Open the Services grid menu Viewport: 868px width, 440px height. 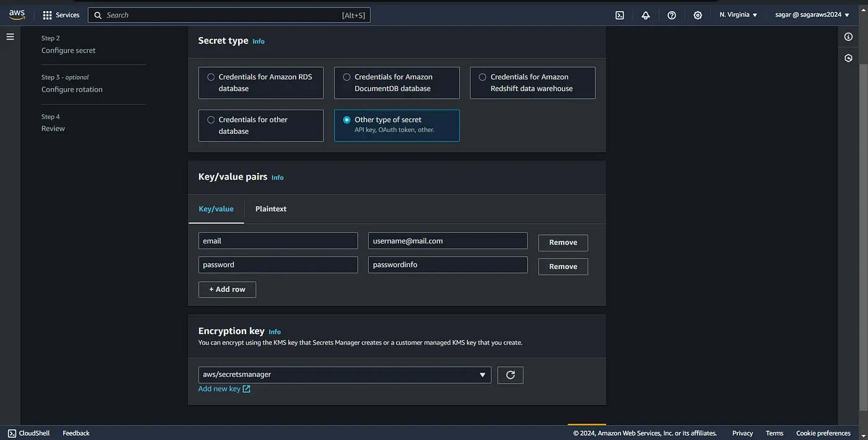[x=47, y=15]
